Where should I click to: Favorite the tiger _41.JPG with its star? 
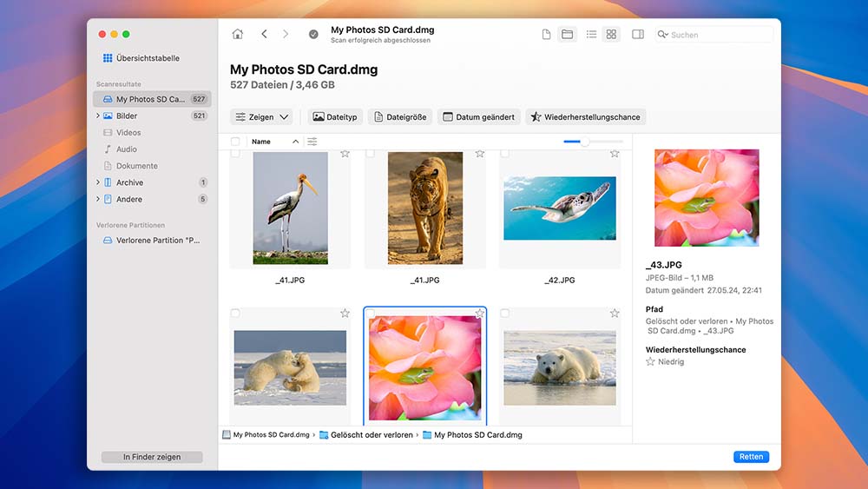(479, 154)
